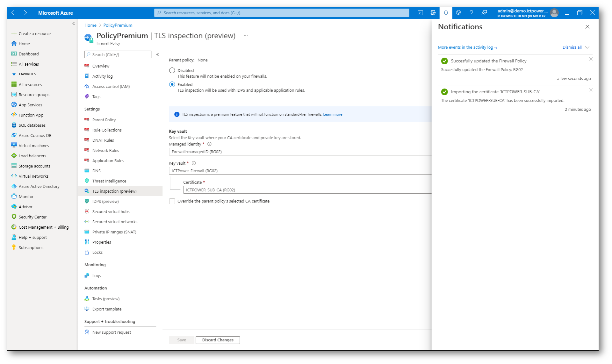612x364 pixels.
Task: Open the Learn more link
Action: (x=333, y=114)
